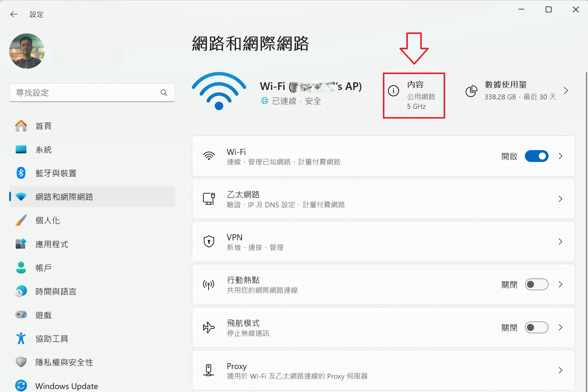The image size is (588, 392).
Task: Click the 藍牙與裝置 Bluetooth icon
Action: [x=21, y=173]
